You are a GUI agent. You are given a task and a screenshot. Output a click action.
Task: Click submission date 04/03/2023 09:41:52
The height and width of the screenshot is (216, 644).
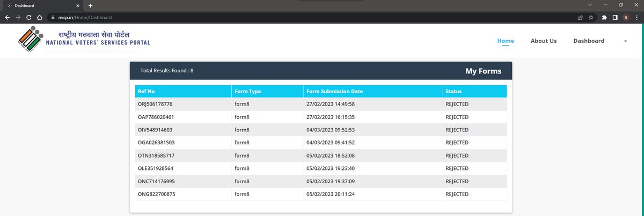point(331,143)
